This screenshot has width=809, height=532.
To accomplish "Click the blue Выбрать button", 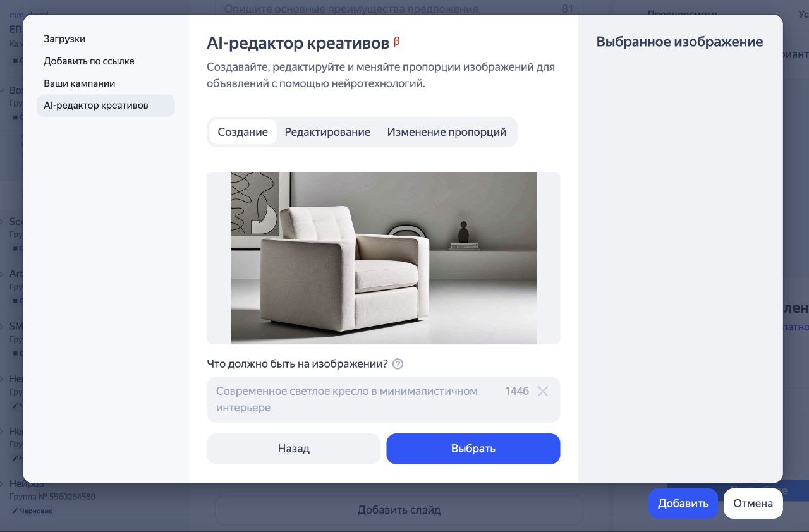I will tap(473, 449).
